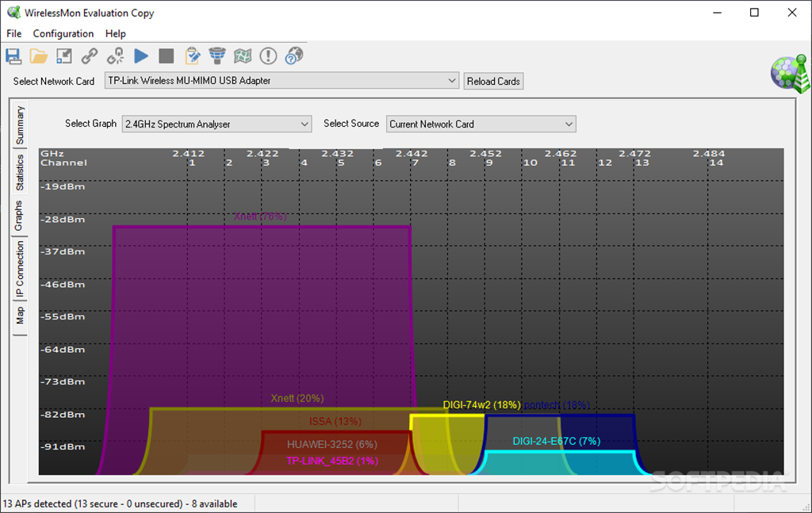Image resolution: width=812 pixels, height=513 pixels.
Task: Click the connect link chain icon
Action: pyautogui.click(x=90, y=56)
